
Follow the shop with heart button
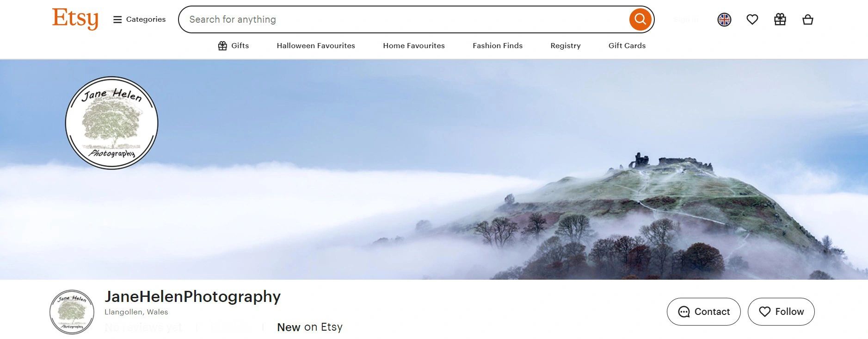(781, 312)
